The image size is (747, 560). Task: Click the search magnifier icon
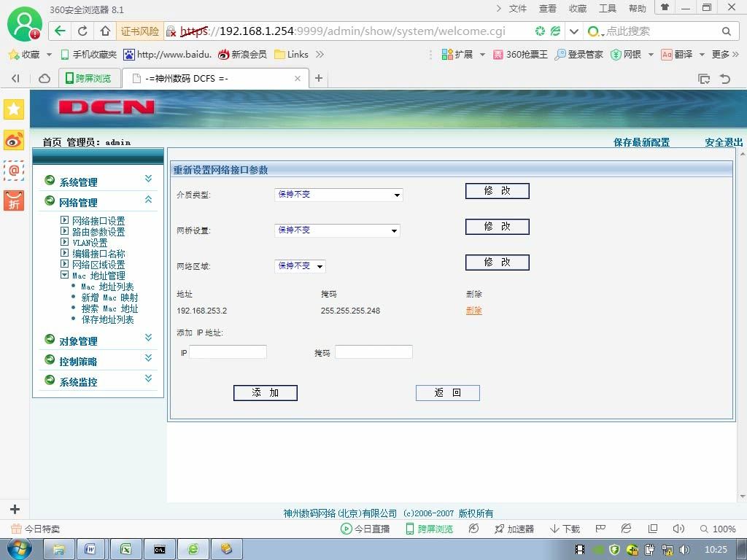[x=726, y=31]
